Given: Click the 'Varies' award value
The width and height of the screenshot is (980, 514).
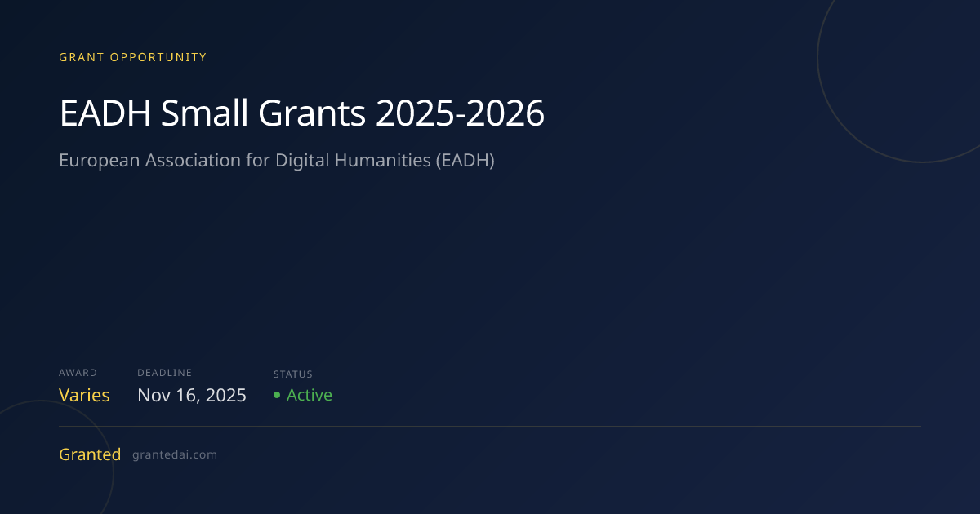Looking at the screenshot, I should (x=84, y=396).
